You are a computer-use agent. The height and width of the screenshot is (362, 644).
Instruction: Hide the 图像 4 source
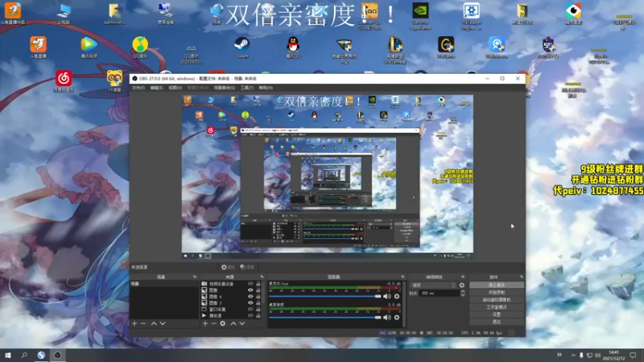point(250,296)
